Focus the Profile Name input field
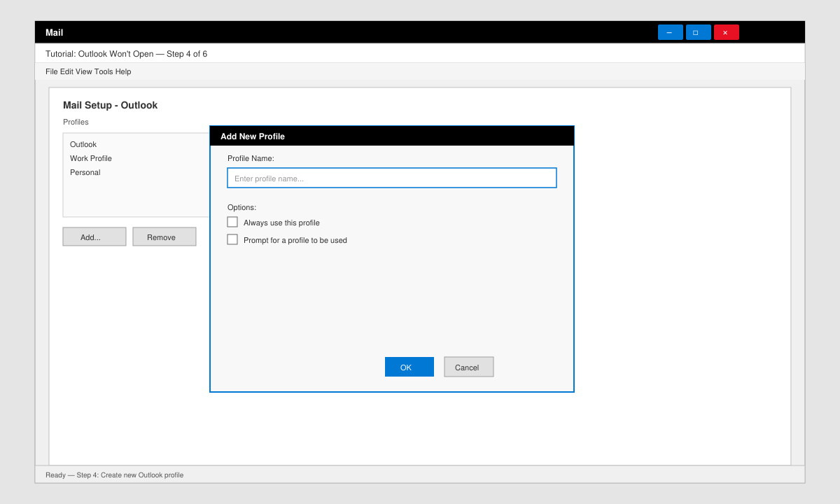 pos(391,178)
